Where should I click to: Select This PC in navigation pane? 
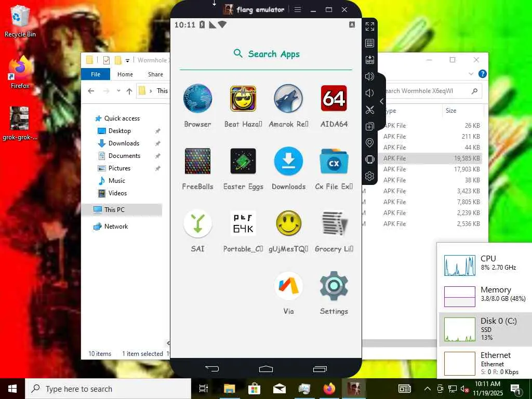[122, 210]
